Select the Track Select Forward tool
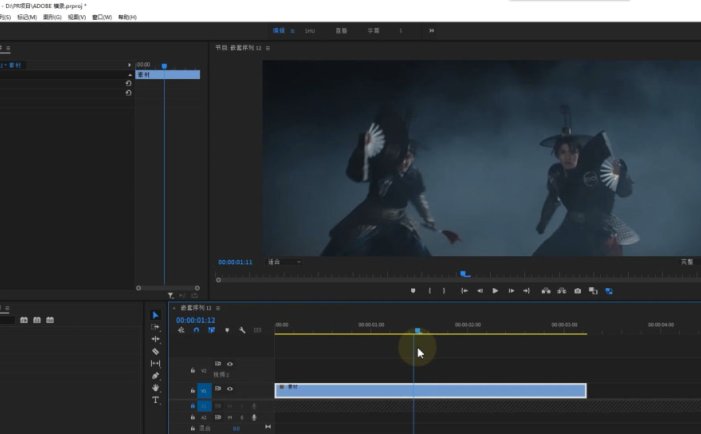Image resolution: width=701 pixels, height=434 pixels. point(155,327)
